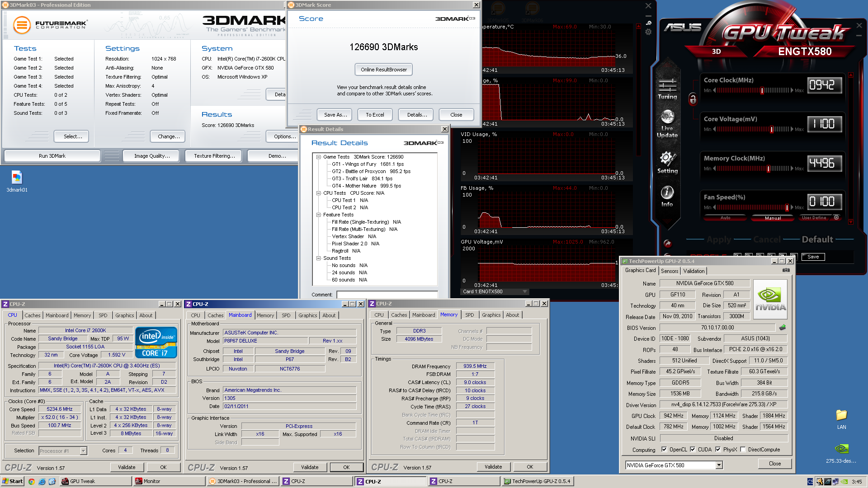The height and width of the screenshot is (488, 868).
Task: Click the BIOS save chip icon in GPU-Z
Action: click(x=783, y=328)
